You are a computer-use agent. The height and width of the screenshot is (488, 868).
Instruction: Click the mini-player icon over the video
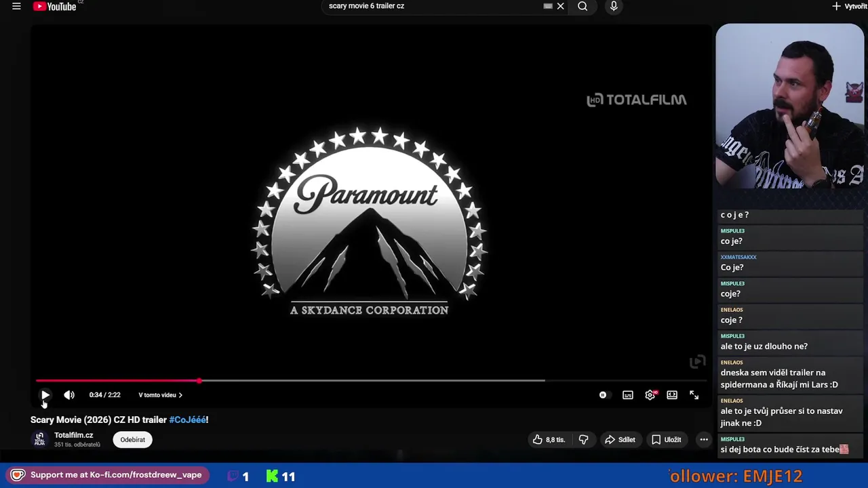697,362
